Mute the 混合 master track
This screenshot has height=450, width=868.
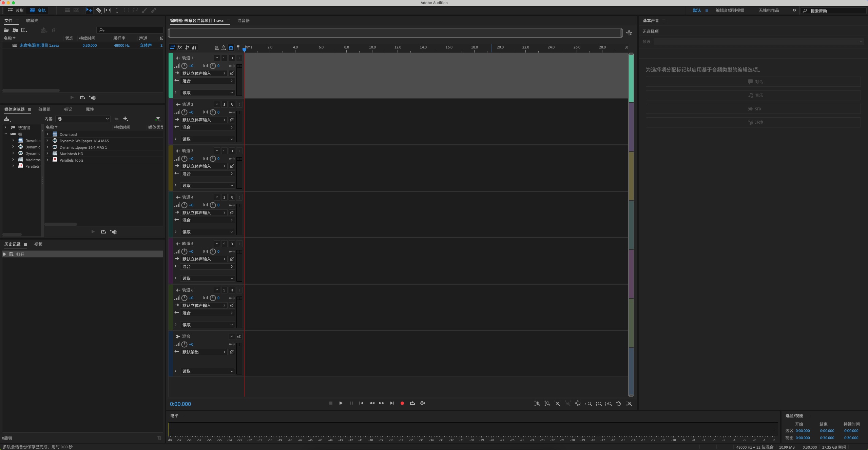tap(232, 336)
